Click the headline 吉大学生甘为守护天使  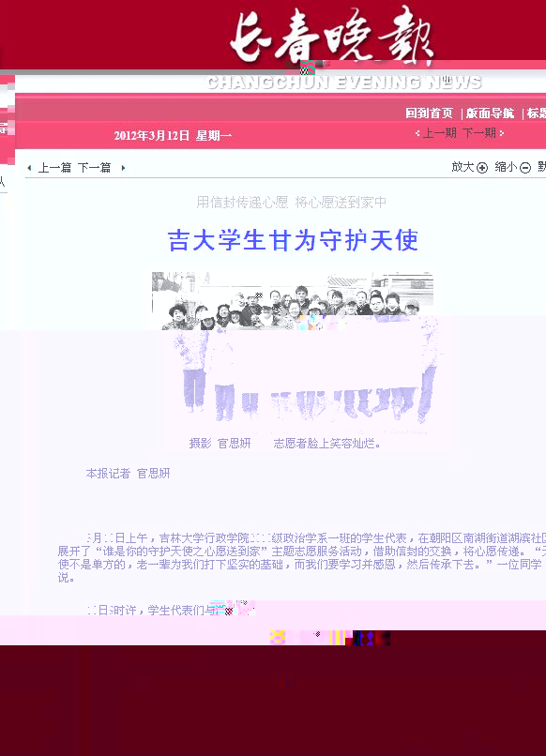pyautogui.click(x=293, y=240)
